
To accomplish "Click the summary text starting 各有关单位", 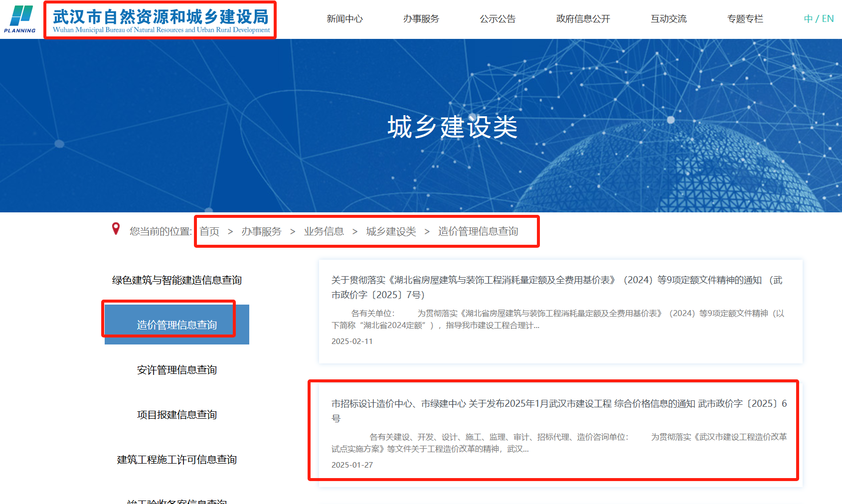I will 558,319.
